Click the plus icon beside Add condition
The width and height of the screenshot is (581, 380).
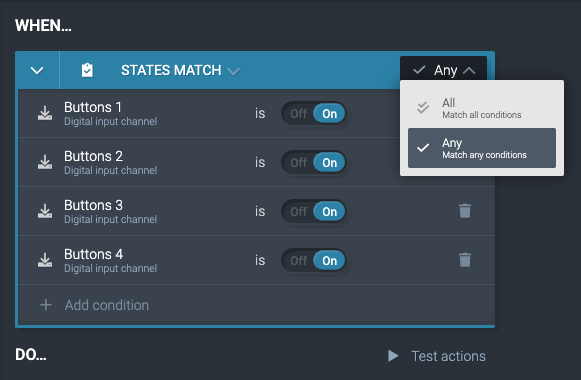click(x=46, y=305)
